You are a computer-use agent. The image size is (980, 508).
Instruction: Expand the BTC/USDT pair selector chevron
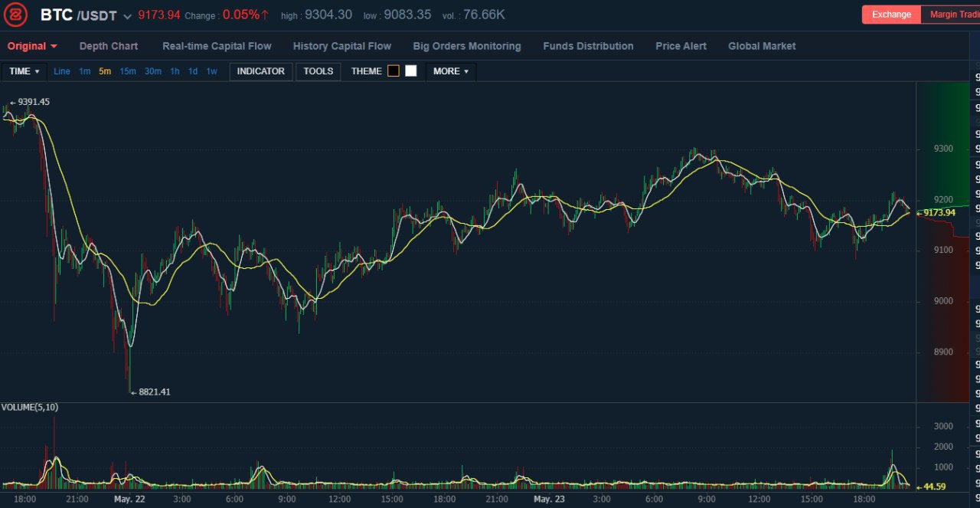coord(127,16)
